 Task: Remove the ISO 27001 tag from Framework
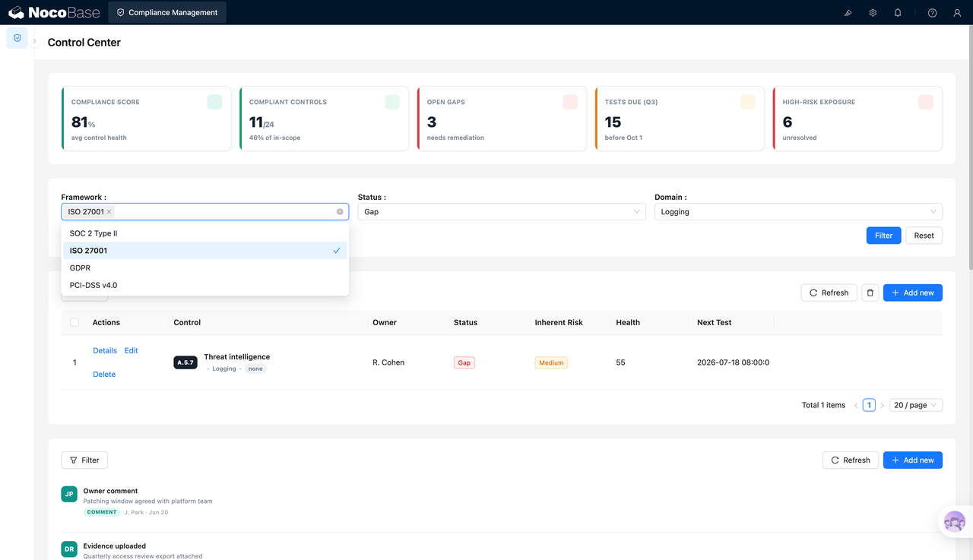pyautogui.click(x=109, y=212)
